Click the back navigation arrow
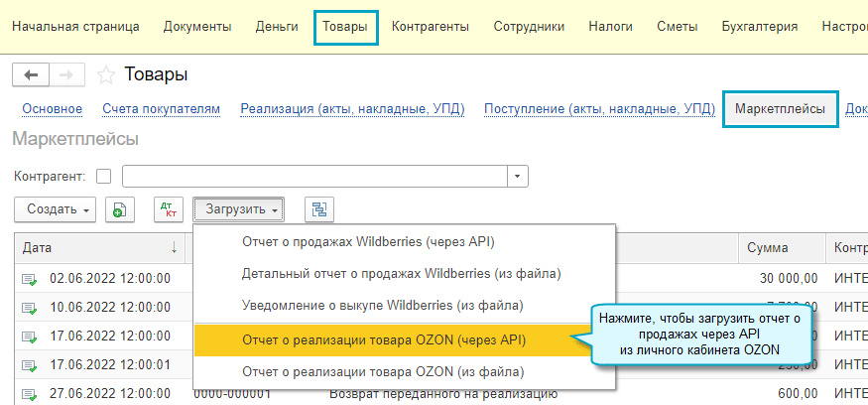 point(30,74)
